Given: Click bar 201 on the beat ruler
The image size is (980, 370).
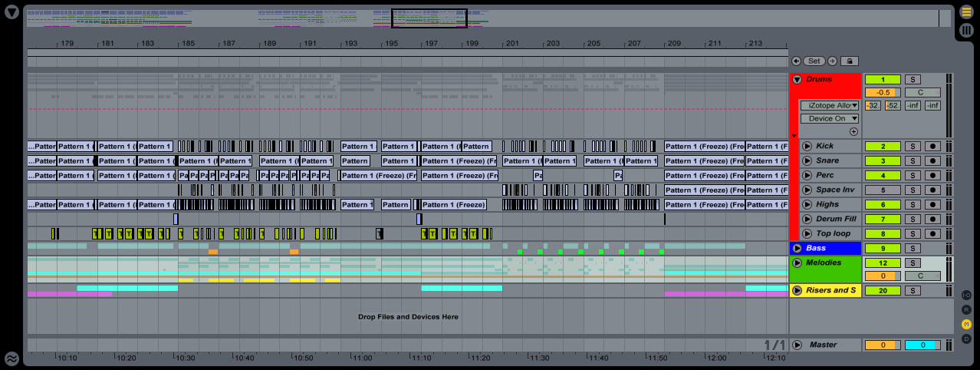Looking at the screenshot, I should point(511,43).
